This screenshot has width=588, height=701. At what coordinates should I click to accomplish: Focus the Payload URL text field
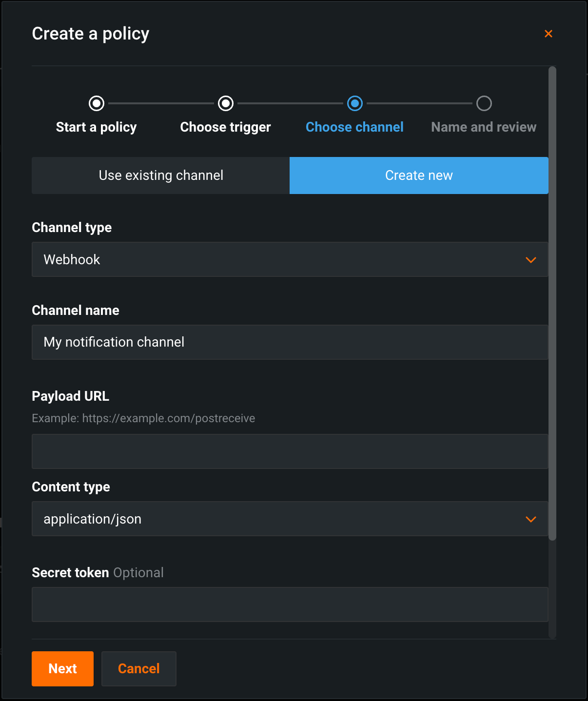tap(290, 451)
